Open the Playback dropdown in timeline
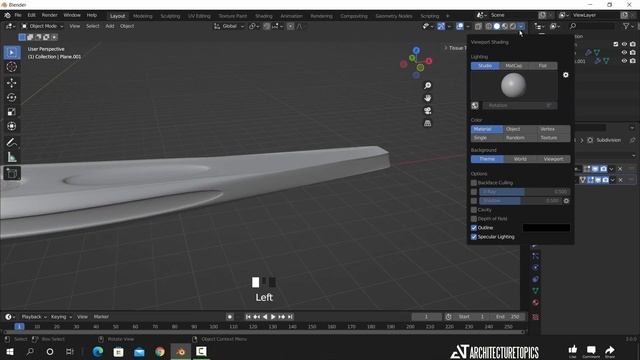The width and height of the screenshot is (640, 360). pyautogui.click(x=34, y=317)
